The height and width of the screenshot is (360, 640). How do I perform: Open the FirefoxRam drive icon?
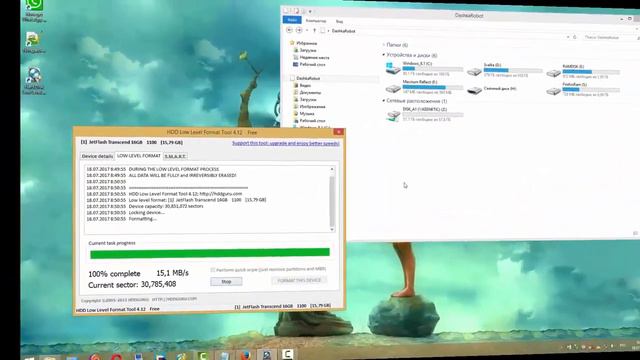[553, 91]
